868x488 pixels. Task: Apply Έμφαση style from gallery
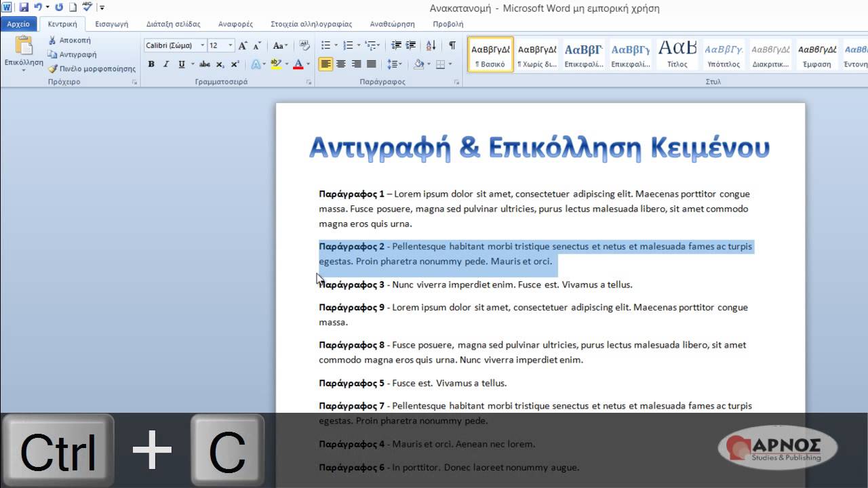coord(817,54)
